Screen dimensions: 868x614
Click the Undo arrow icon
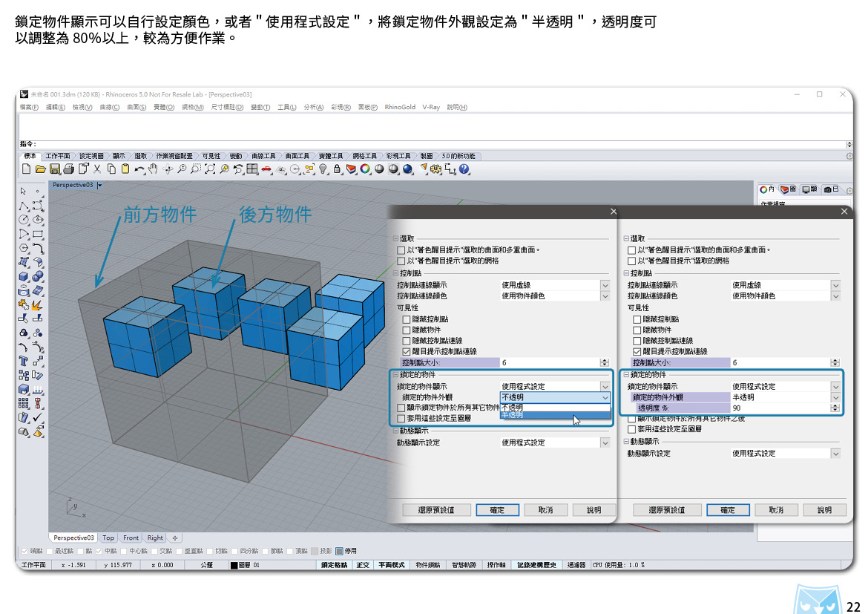click(x=139, y=169)
